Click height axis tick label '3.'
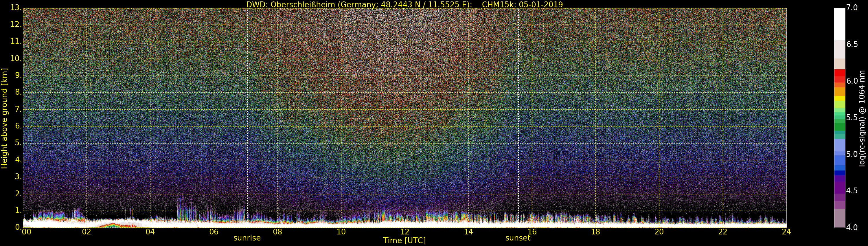 pos(18,177)
